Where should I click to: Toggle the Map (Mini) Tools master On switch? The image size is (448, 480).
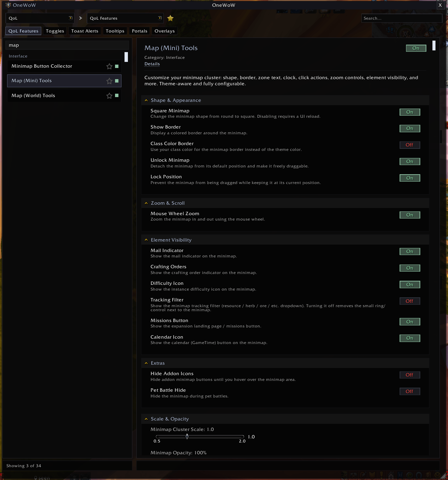point(416,48)
